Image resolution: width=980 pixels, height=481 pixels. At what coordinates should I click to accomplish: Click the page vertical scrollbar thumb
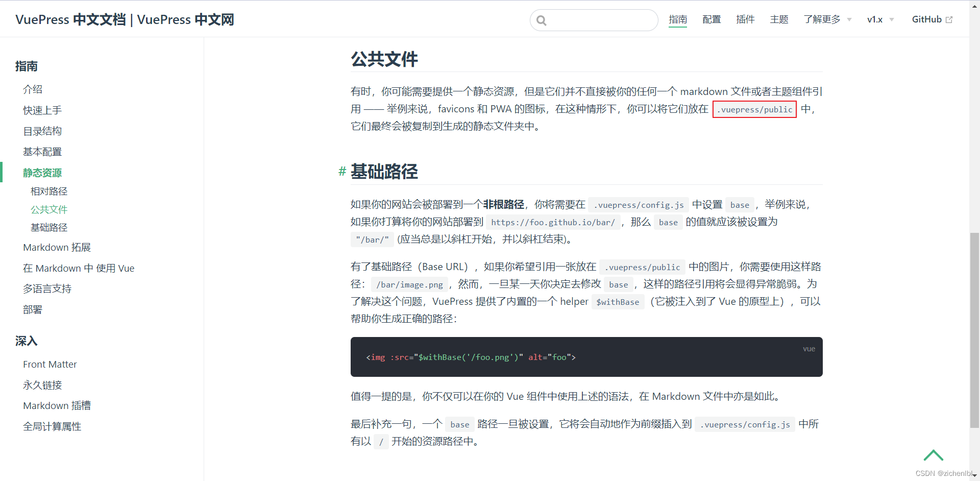[x=974, y=330]
